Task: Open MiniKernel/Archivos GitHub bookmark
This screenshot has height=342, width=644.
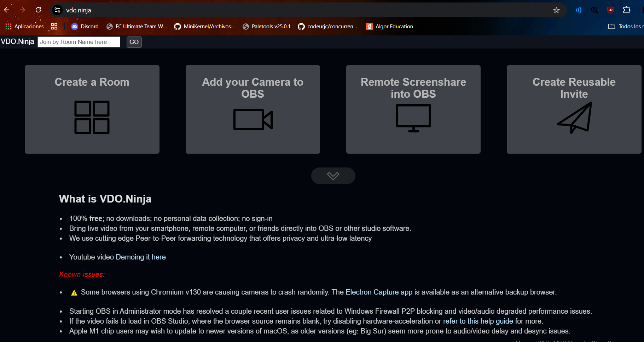Action: [204, 27]
